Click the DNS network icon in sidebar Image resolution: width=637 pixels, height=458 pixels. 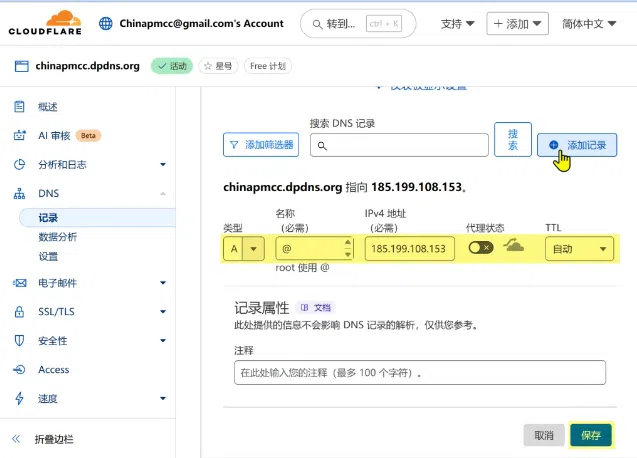[19, 193]
